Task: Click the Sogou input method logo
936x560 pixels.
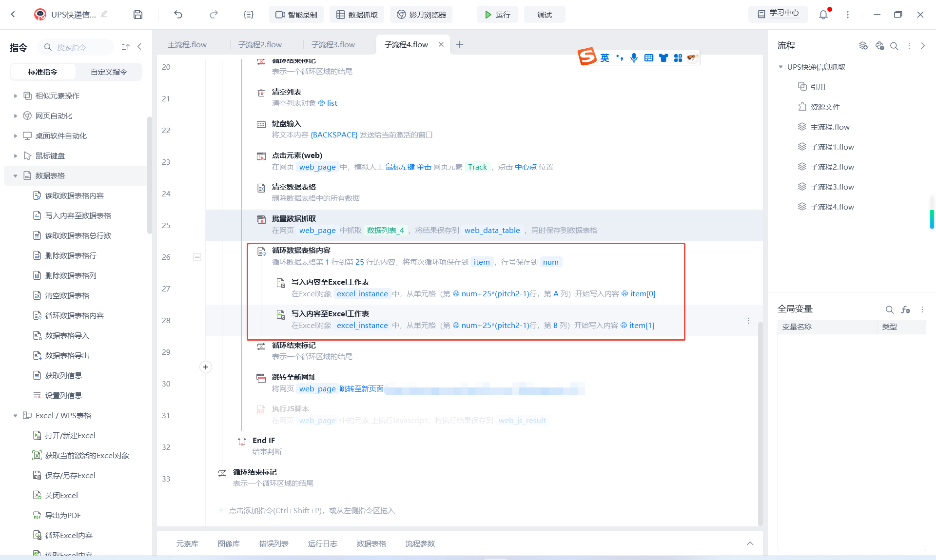Action: point(587,57)
